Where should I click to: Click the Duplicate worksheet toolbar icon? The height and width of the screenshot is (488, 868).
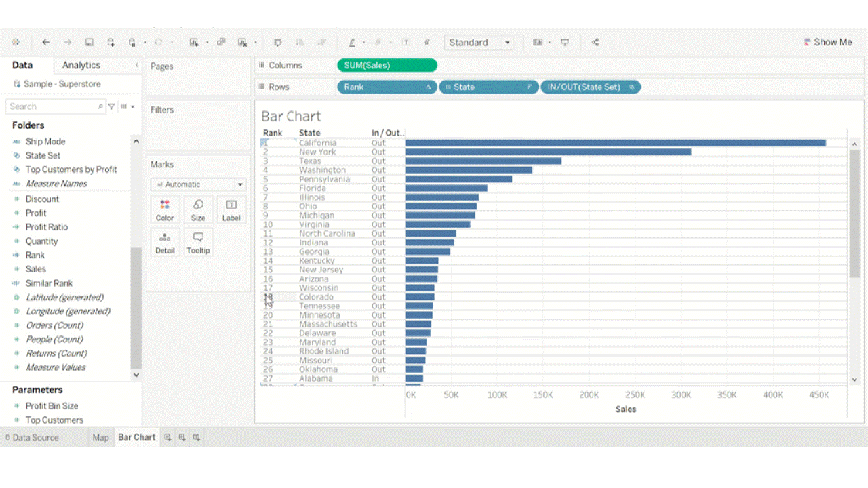[x=221, y=42]
